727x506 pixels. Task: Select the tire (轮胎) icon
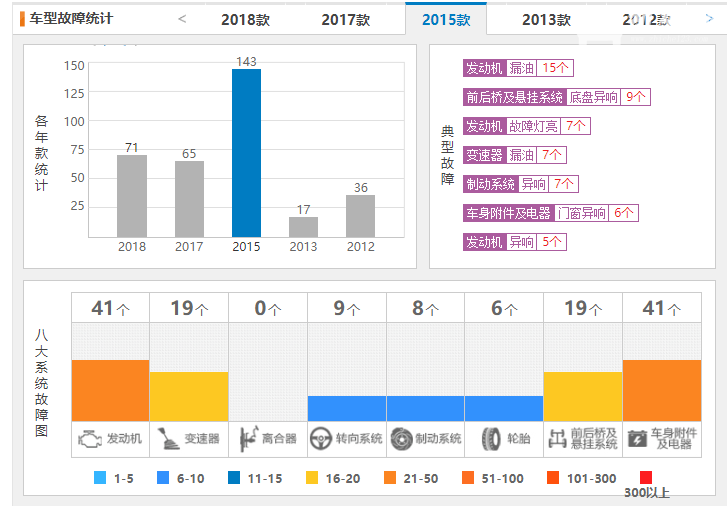[491, 439]
